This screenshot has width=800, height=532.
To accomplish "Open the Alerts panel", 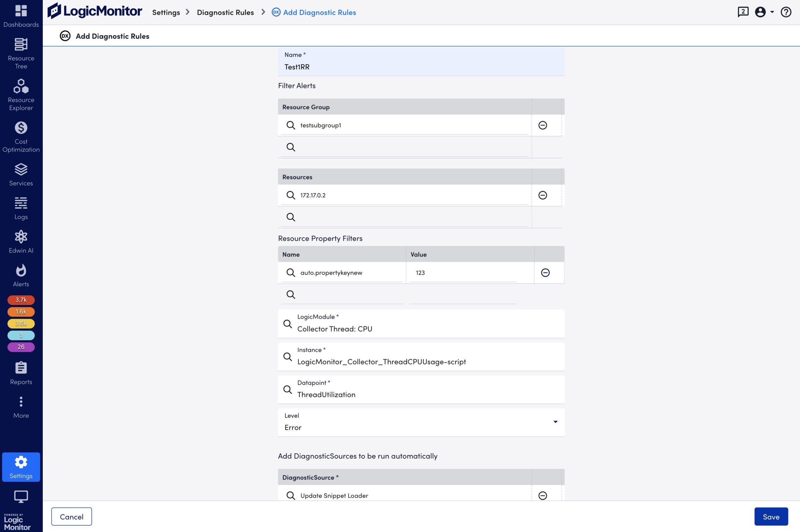I will click(x=21, y=275).
